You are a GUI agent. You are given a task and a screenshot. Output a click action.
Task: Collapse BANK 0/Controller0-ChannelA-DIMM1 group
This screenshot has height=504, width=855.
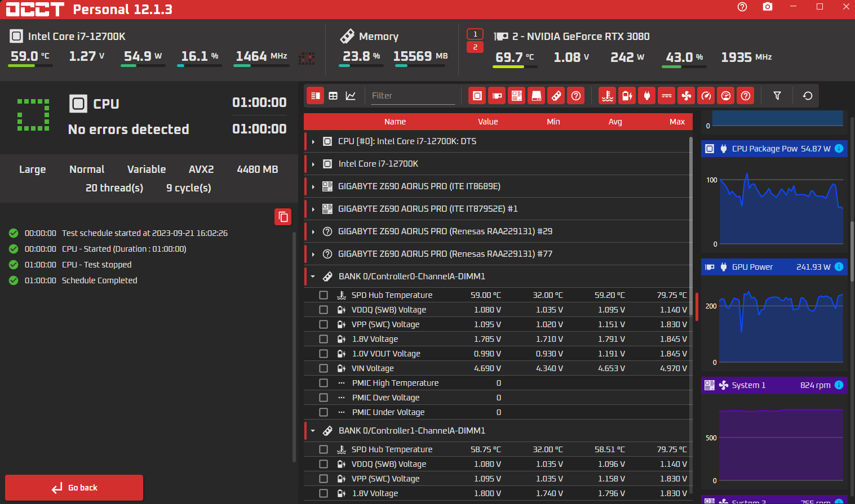click(313, 276)
